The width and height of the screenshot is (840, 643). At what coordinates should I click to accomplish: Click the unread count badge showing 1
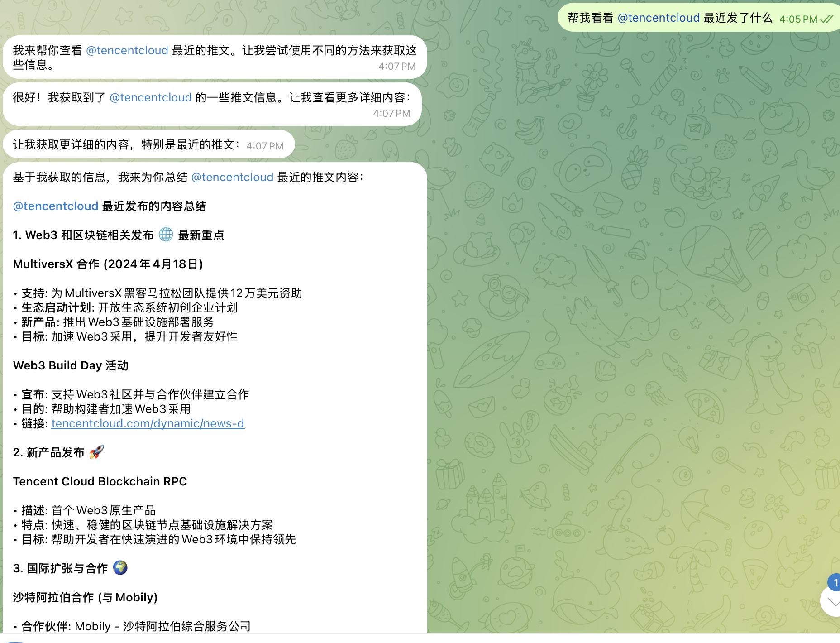(834, 582)
